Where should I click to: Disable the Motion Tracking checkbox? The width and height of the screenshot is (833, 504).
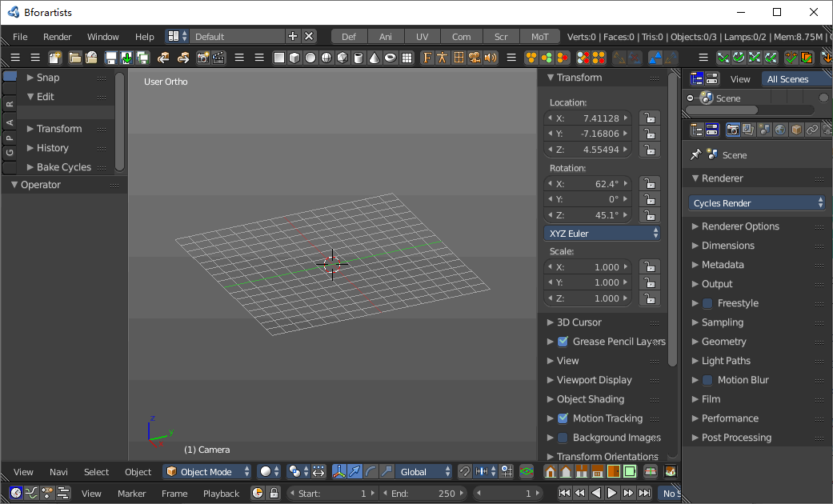[x=563, y=418]
